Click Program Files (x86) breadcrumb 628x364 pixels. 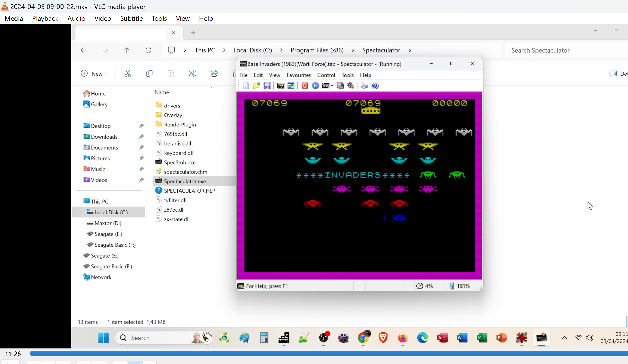coord(317,50)
